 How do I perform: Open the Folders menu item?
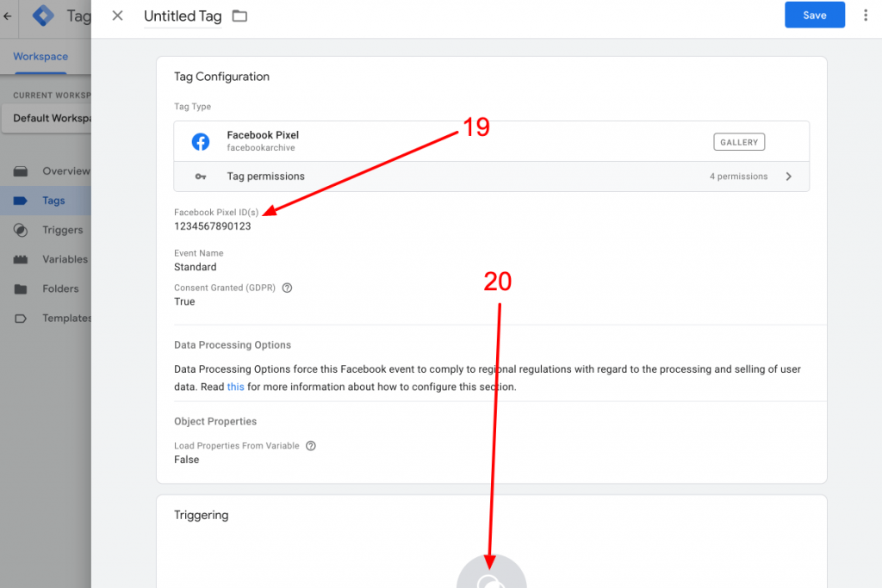point(61,289)
